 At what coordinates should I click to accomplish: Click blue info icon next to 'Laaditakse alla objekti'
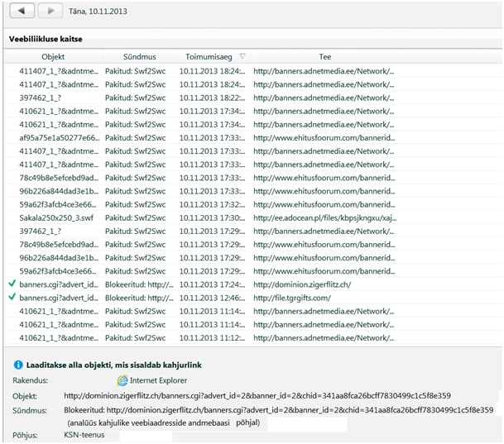click(x=18, y=365)
